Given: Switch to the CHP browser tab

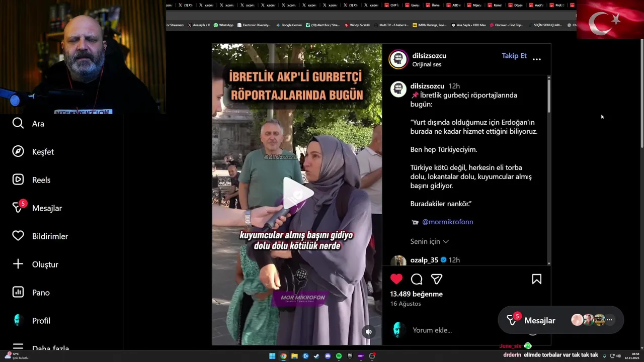Looking at the screenshot, I should [x=392, y=5].
